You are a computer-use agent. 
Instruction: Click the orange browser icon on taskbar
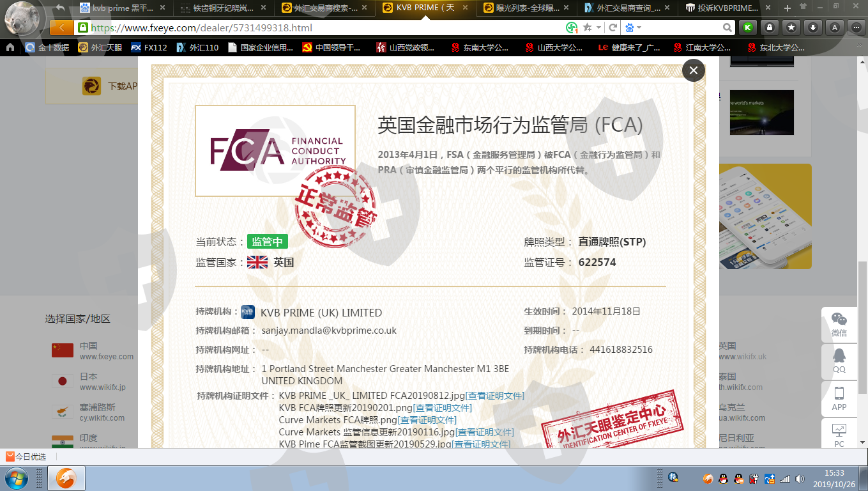[x=66, y=478]
